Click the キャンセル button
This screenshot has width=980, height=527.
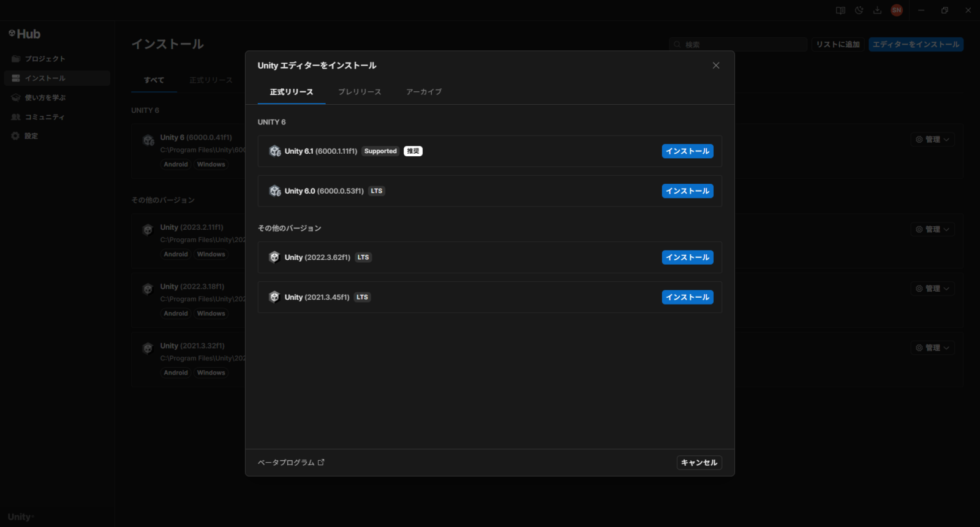(x=699, y=463)
